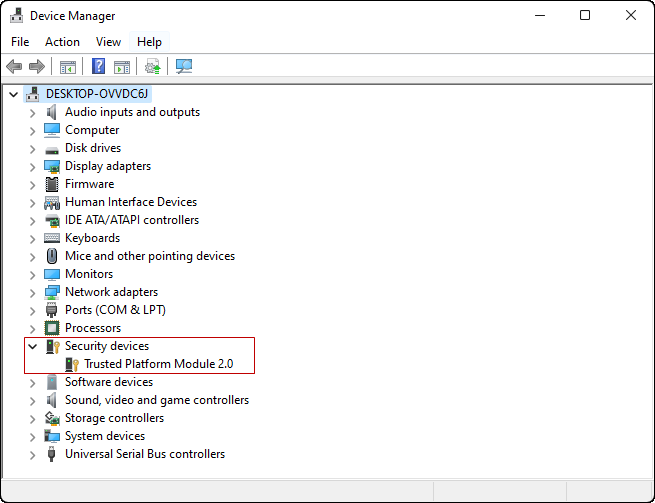Select the Software devices label
655x503 pixels.
click(109, 382)
